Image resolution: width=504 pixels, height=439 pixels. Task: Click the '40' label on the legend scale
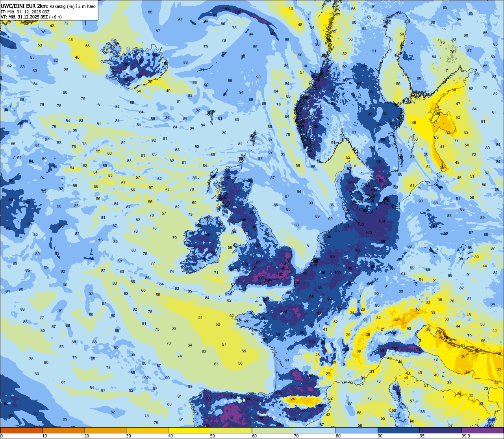click(170, 436)
